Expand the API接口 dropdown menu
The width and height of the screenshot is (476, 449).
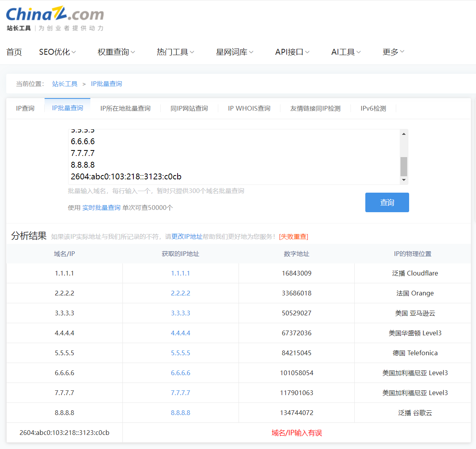coord(292,52)
